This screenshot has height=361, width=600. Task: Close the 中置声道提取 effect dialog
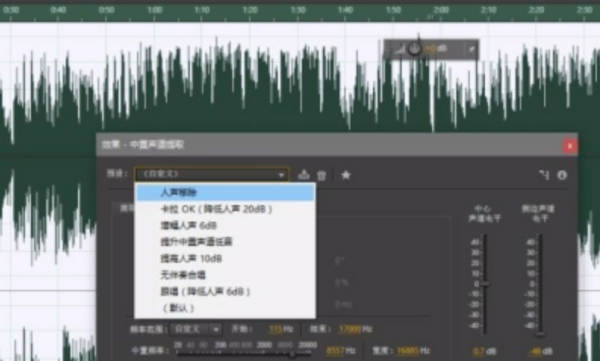570,146
